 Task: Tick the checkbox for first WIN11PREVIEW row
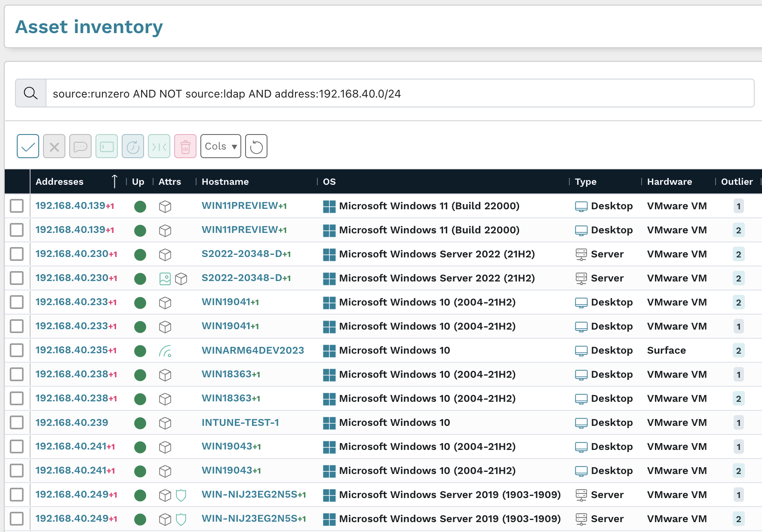point(17,206)
